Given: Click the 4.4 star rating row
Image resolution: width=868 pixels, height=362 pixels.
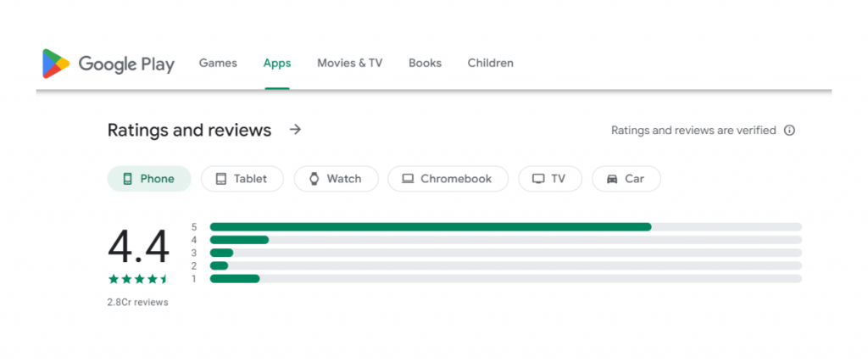Looking at the screenshot, I should [138, 279].
